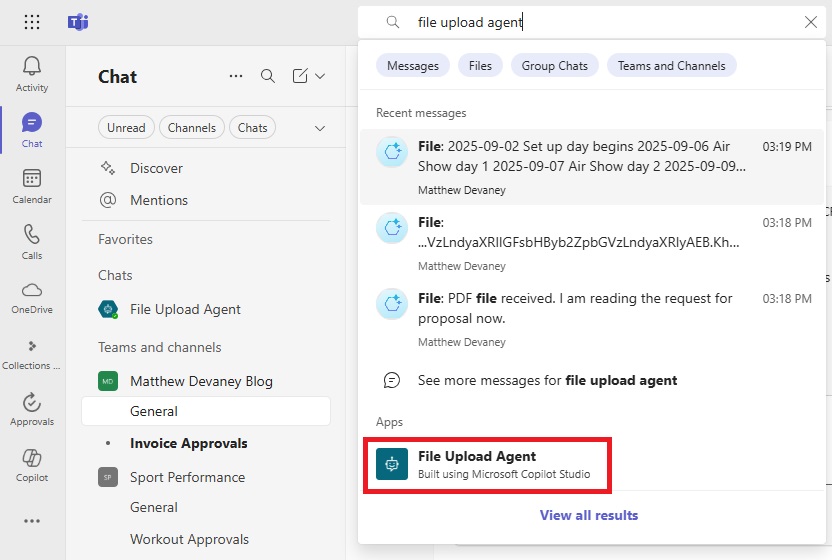Open the Calendar app icon
Image resolution: width=832 pixels, height=560 pixels.
(32, 178)
